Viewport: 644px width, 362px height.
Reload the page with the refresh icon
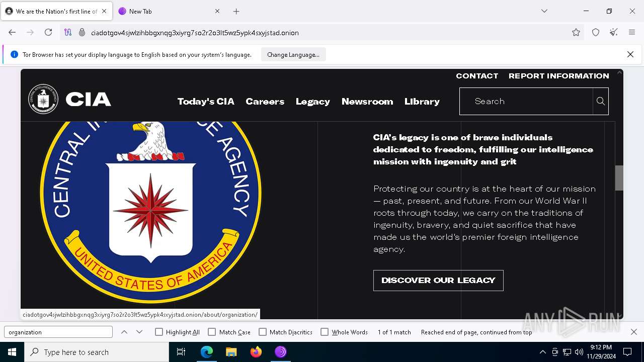coord(48,32)
